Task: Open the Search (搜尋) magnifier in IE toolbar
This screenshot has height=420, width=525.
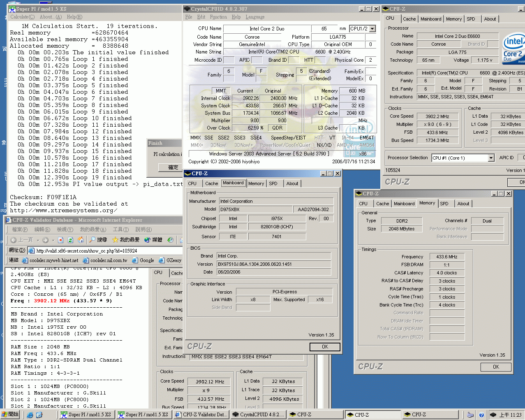Action: [x=98, y=240]
